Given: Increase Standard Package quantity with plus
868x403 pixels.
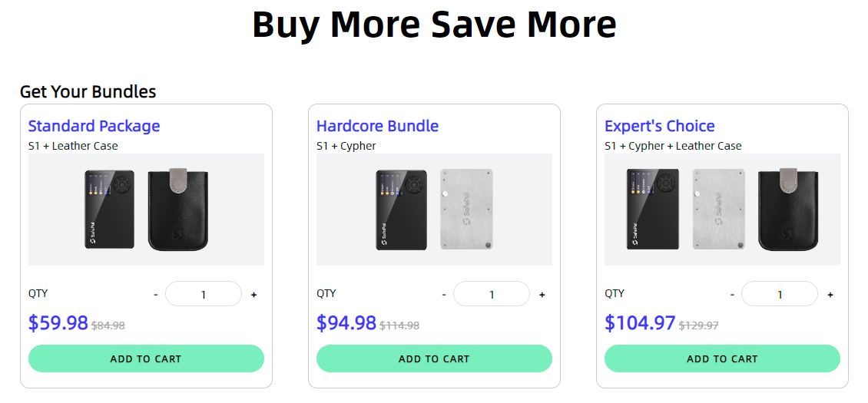Looking at the screenshot, I should 253,295.
